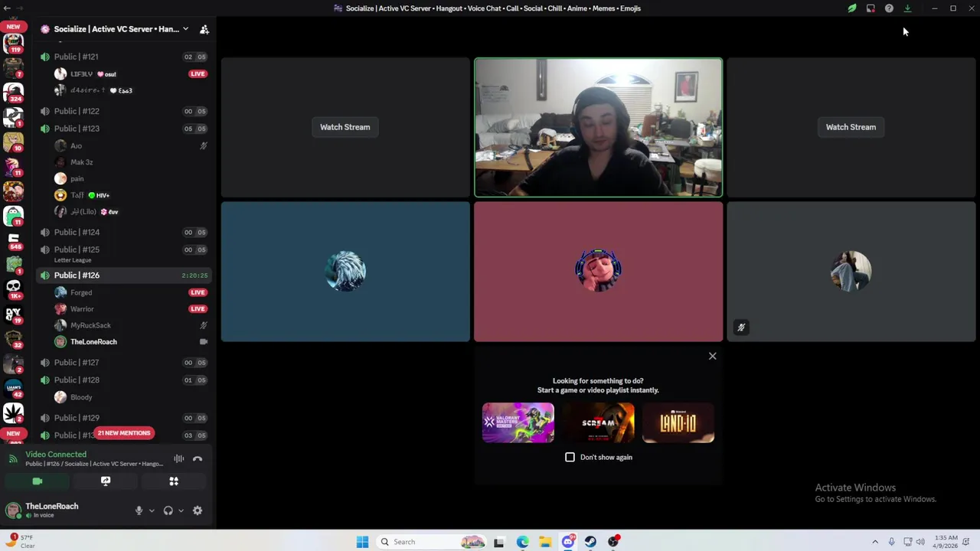
Task: Click TheLoneRoach in channel #126 list
Action: tap(131, 342)
